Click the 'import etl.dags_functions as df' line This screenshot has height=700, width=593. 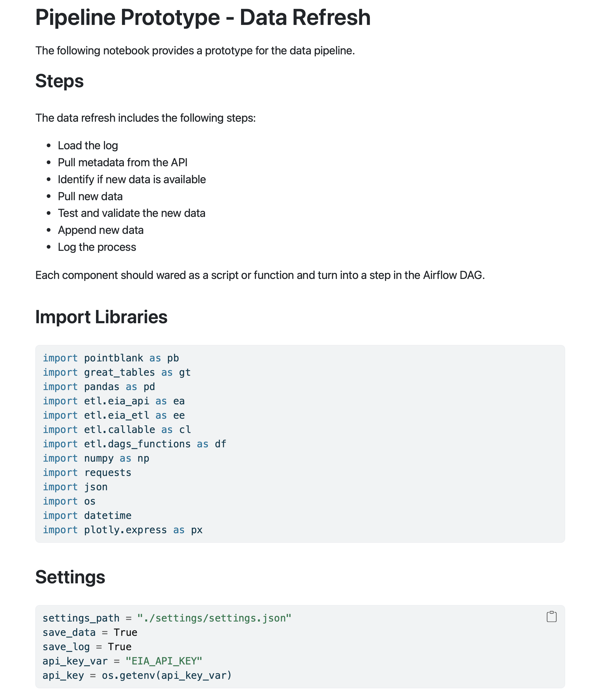pyautogui.click(x=134, y=444)
